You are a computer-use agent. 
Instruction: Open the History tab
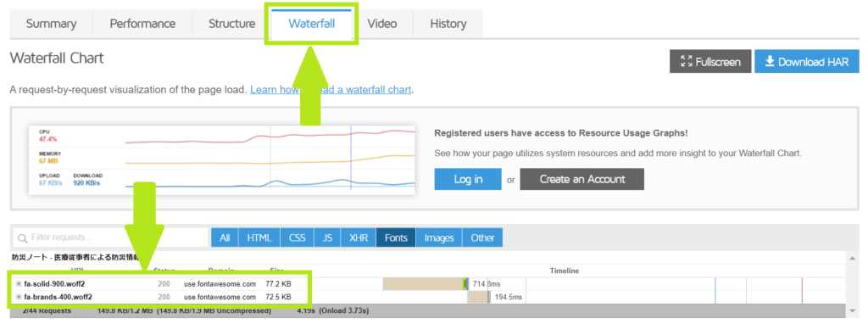(448, 24)
